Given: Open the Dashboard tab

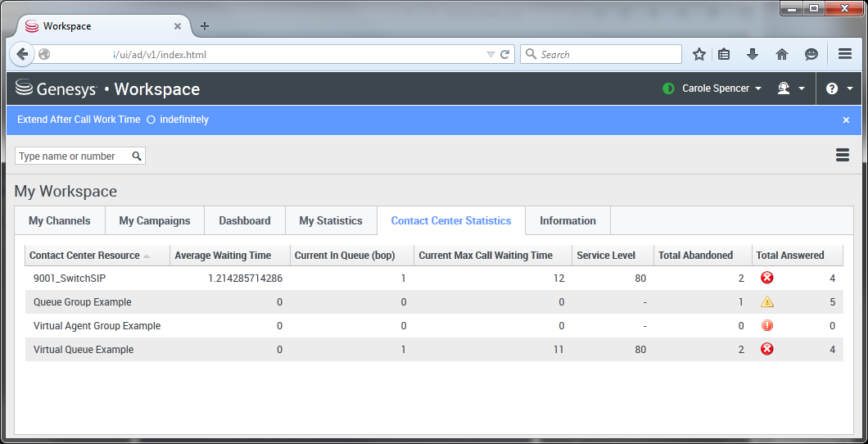Looking at the screenshot, I should 244,220.
